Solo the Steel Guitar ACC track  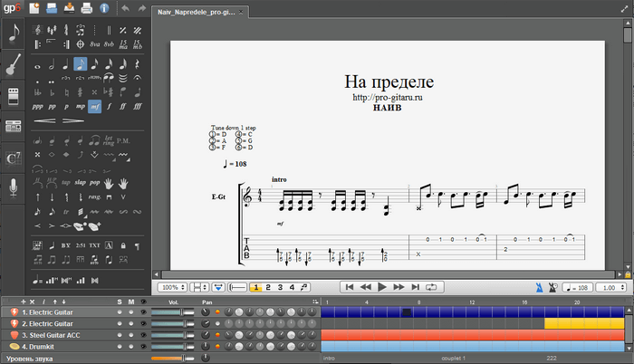pyautogui.click(x=120, y=335)
